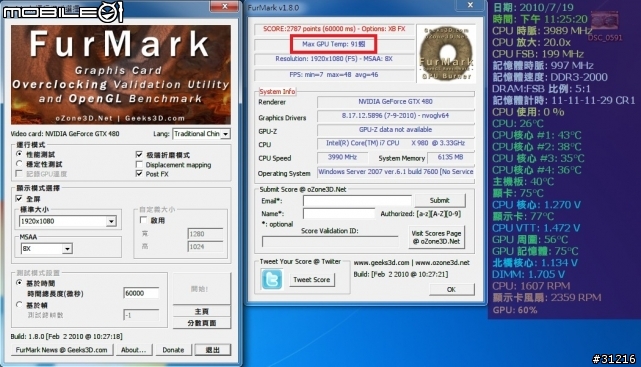Click the About... button

134,350
